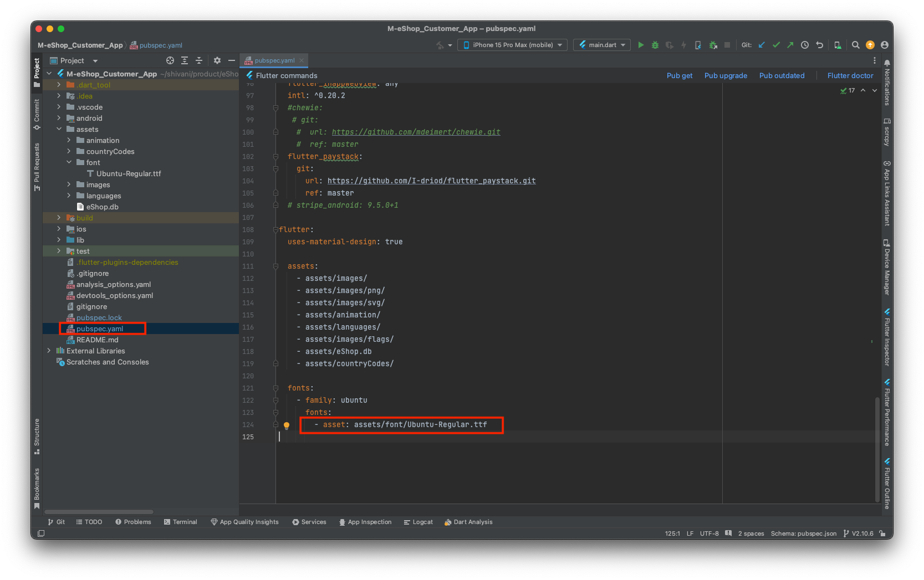Click the Pub upgrade link
The height and width of the screenshot is (580, 924).
click(x=726, y=76)
